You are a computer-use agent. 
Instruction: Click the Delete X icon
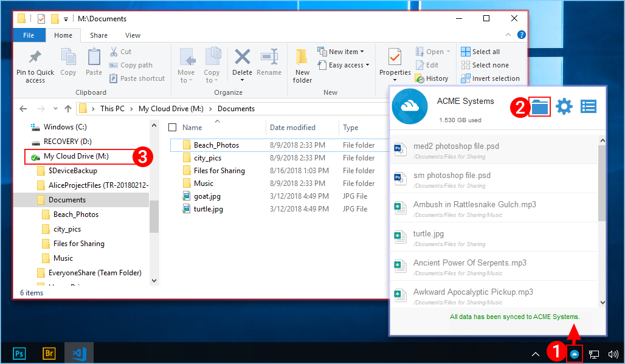click(x=243, y=57)
